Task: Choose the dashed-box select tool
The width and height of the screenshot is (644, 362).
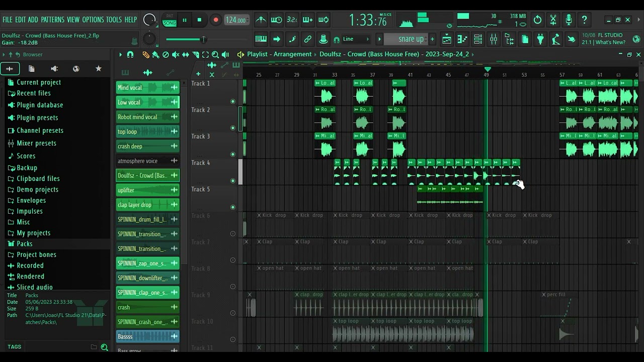Action: pyautogui.click(x=205, y=54)
